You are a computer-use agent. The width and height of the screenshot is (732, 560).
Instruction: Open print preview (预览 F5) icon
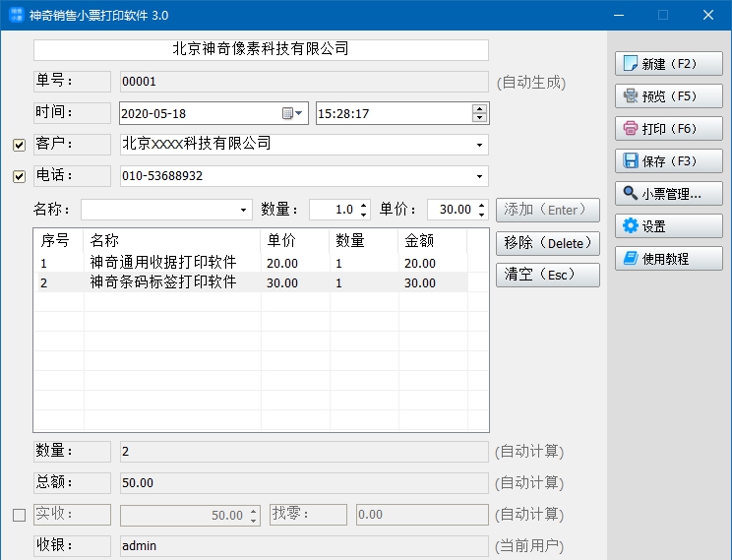pyautogui.click(x=631, y=96)
